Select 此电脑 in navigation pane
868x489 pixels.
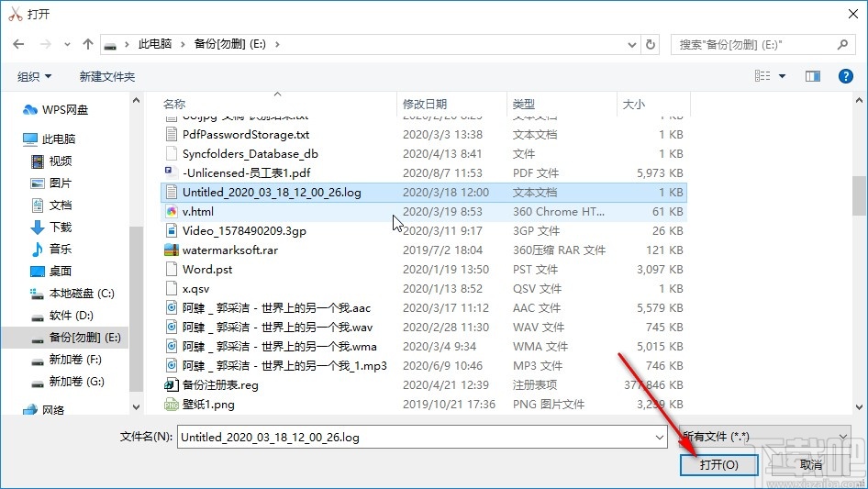(x=49, y=139)
